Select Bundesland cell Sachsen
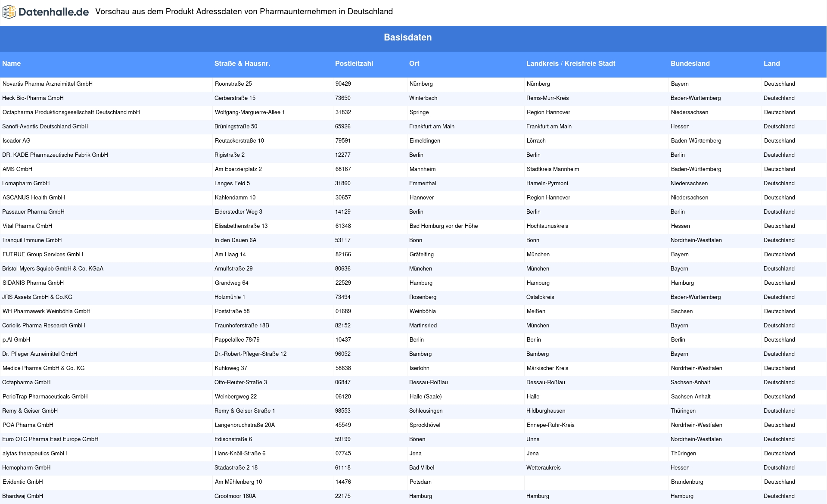The height and width of the screenshot is (504, 827). click(682, 311)
